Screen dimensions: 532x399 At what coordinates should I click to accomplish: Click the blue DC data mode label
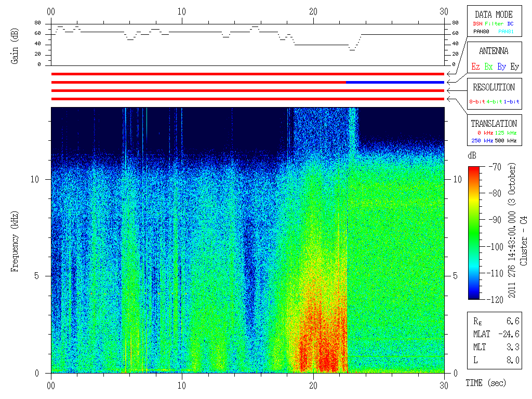[510, 24]
